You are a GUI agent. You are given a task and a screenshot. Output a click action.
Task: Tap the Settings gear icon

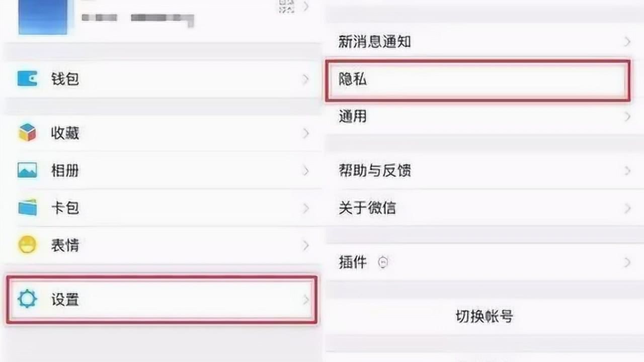click(x=27, y=299)
